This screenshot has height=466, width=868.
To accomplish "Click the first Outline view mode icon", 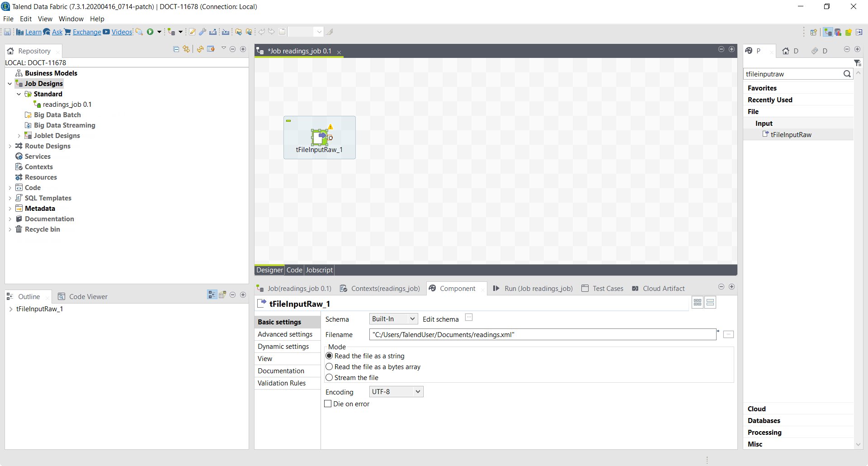I will click(x=212, y=295).
